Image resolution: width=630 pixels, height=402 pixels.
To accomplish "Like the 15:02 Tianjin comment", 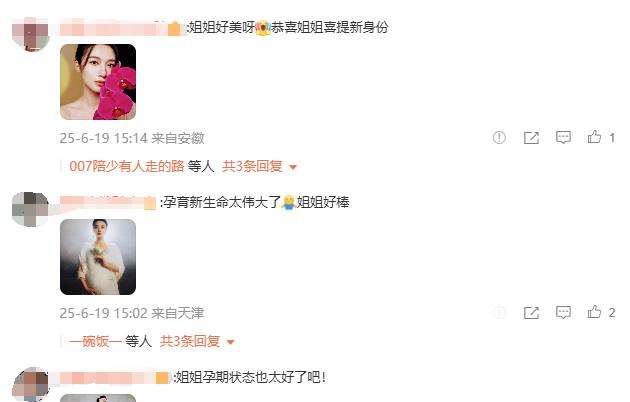I will [x=594, y=312].
